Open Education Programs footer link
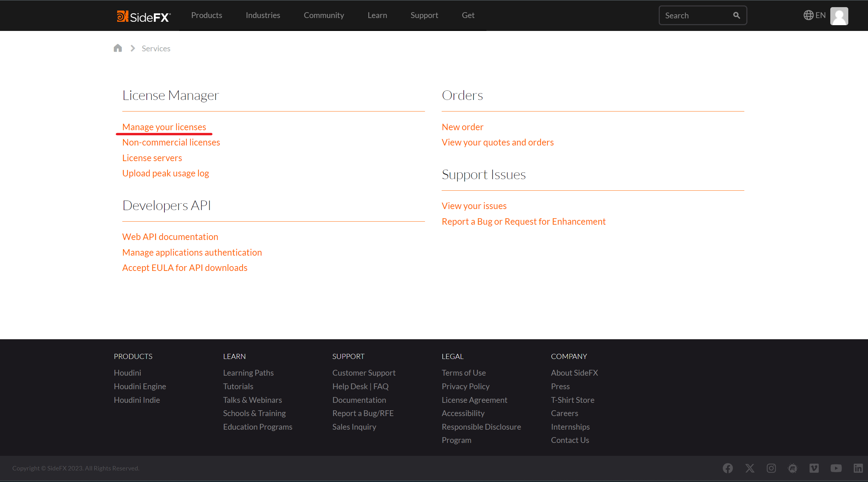Viewport: 868px width, 482px height. (x=258, y=427)
